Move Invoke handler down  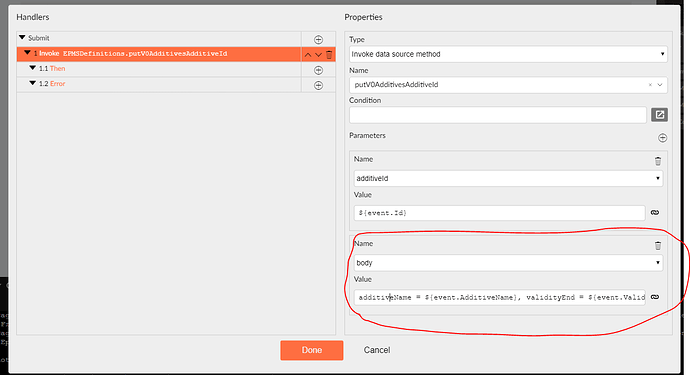click(x=318, y=55)
